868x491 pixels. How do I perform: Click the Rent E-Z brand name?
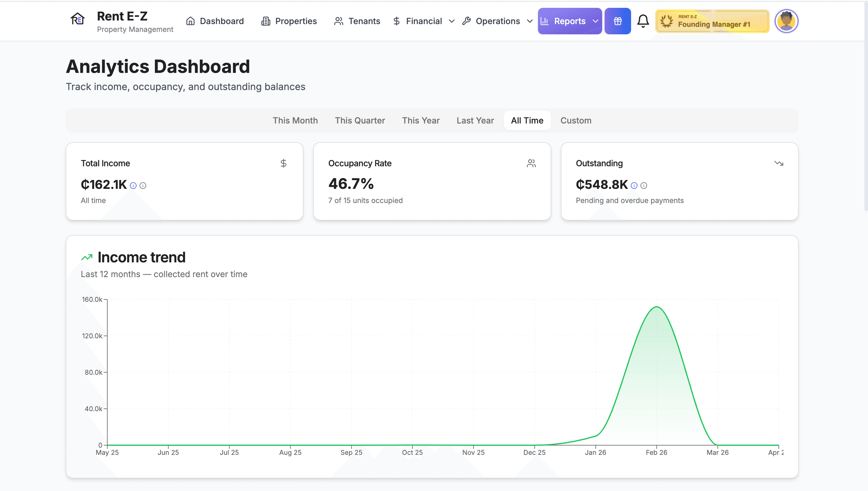pos(122,16)
